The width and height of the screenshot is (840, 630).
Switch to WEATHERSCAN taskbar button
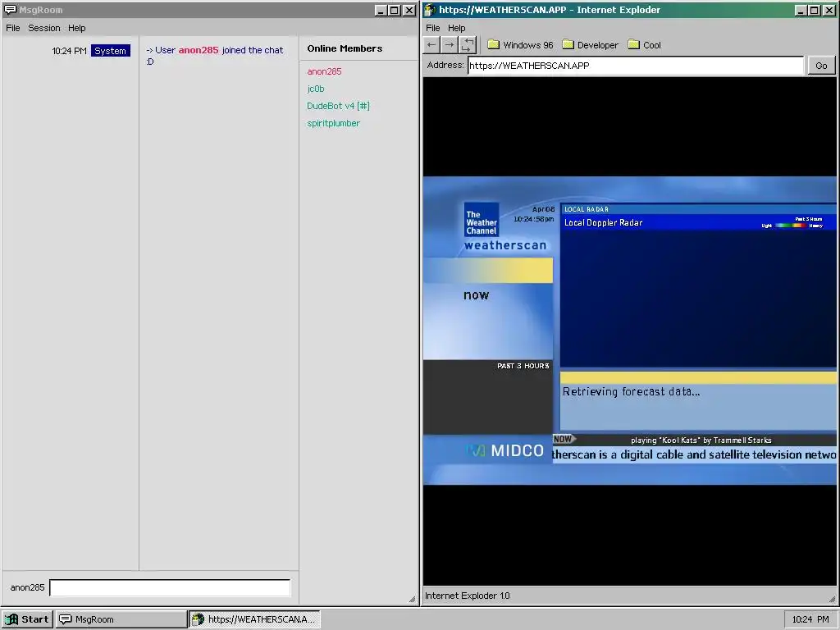click(x=254, y=619)
